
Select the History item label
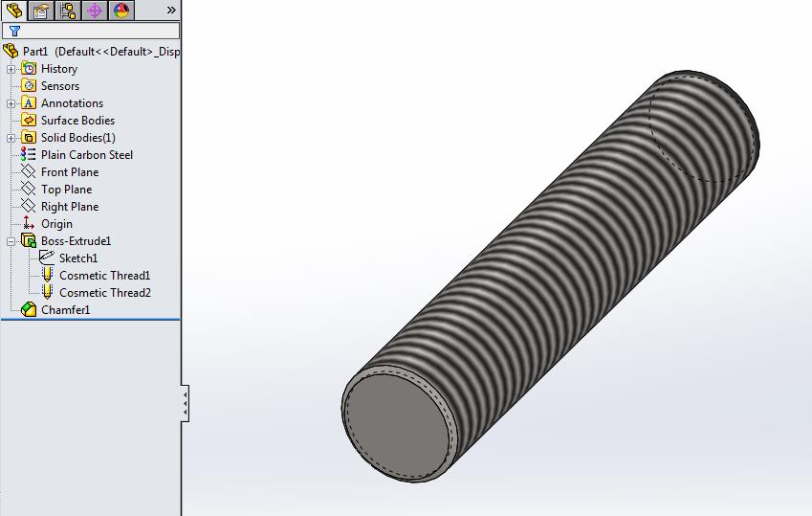click(59, 69)
